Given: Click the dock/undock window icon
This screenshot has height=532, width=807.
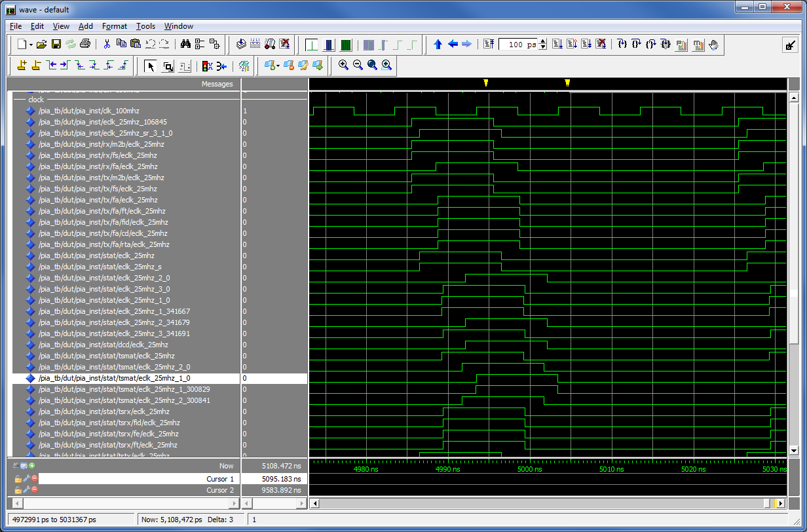Looking at the screenshot, I should point(791,45).
